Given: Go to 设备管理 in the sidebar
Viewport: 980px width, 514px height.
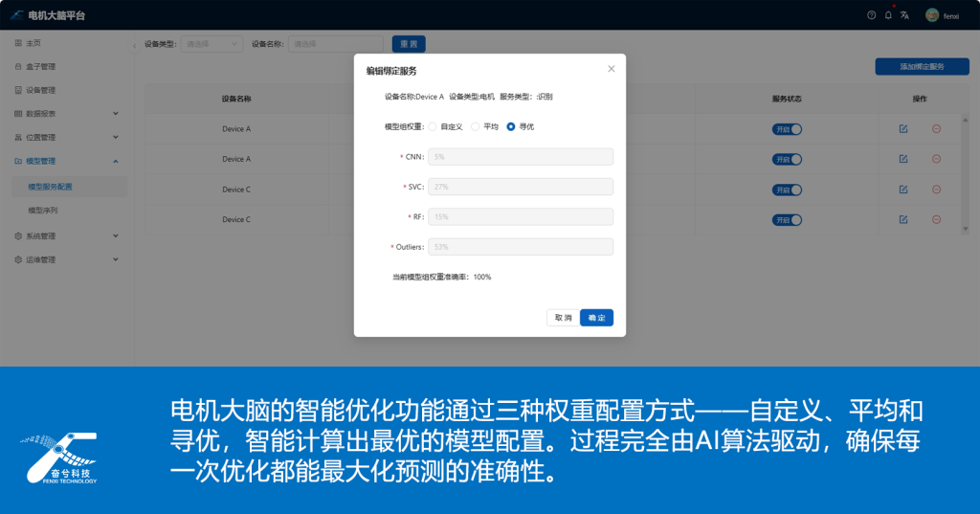Looking at the screenshot, I should 40,90.
